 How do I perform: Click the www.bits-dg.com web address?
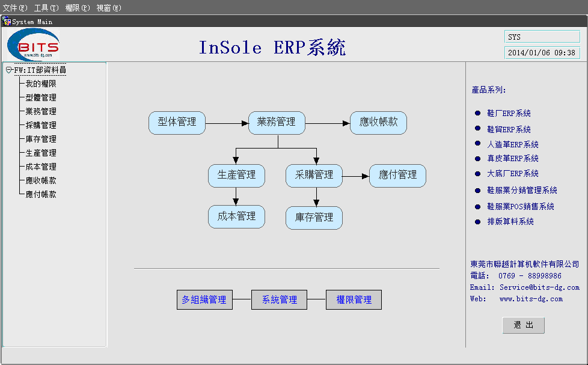pyautogui.click(x=531, y=299)
